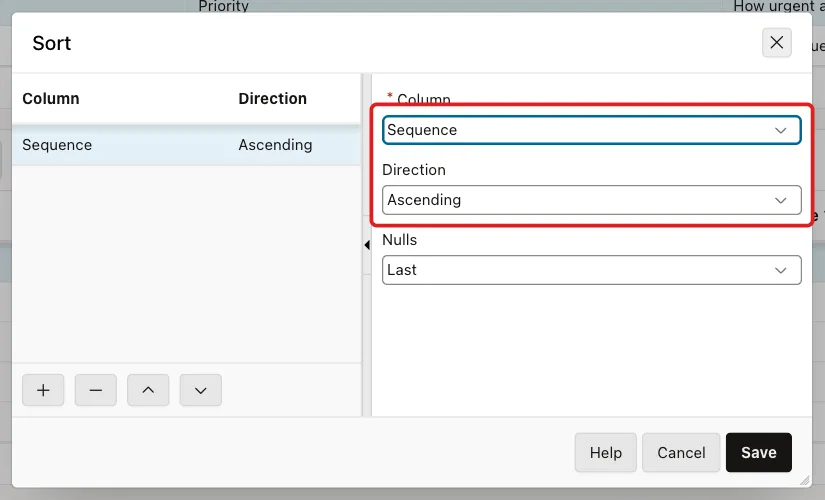Move the Sequence sort row up
The image size is (825, 500).
click(x=148, y=390)
